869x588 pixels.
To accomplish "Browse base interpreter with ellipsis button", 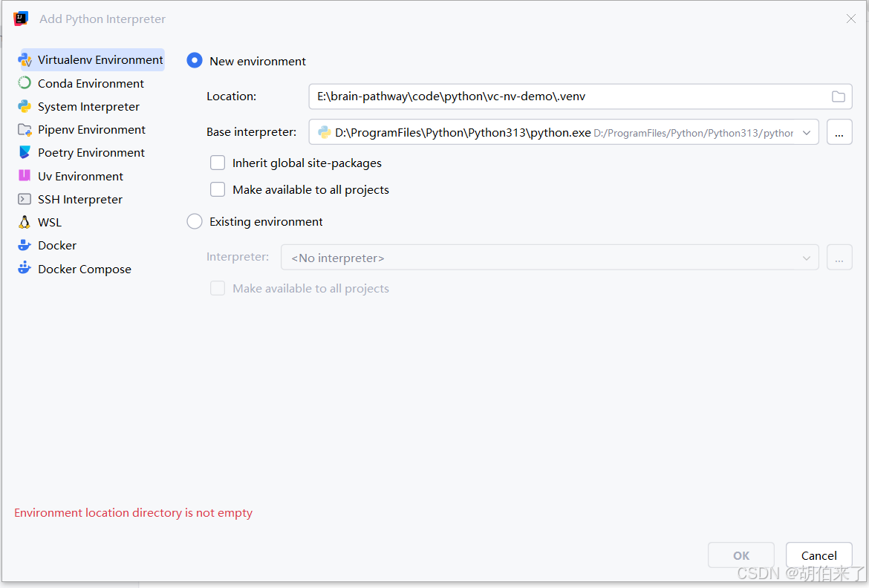I will coord(839,132).
